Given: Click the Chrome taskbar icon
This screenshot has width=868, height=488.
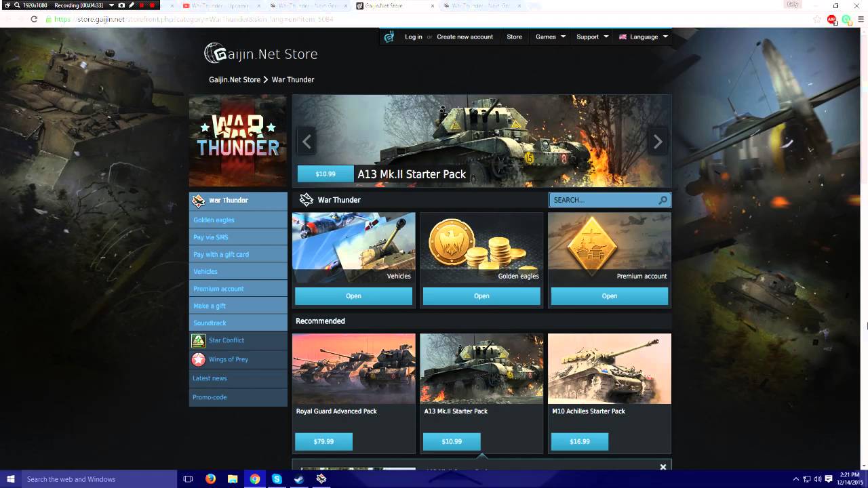Looking at the screenshot, I should click(x=255, y=479).
